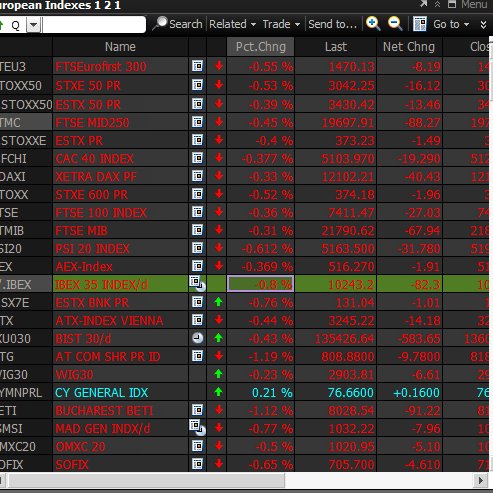Click Send to... toolbar item
The height and width of the screenshot is (493, 493).
[x=332, y=24]
